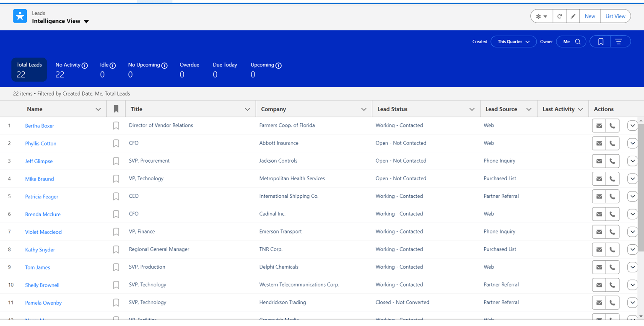Bookmark Violet Maccleod's row
The width and height of the screenshot is (644, 326).
[x=116, y=232]
